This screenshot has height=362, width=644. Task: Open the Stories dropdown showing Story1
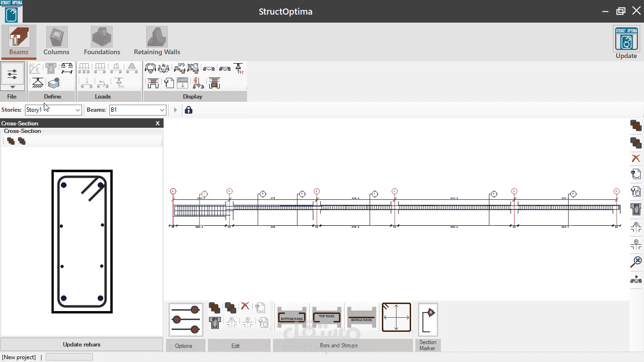pyautogui.click(x=53, y=110)
